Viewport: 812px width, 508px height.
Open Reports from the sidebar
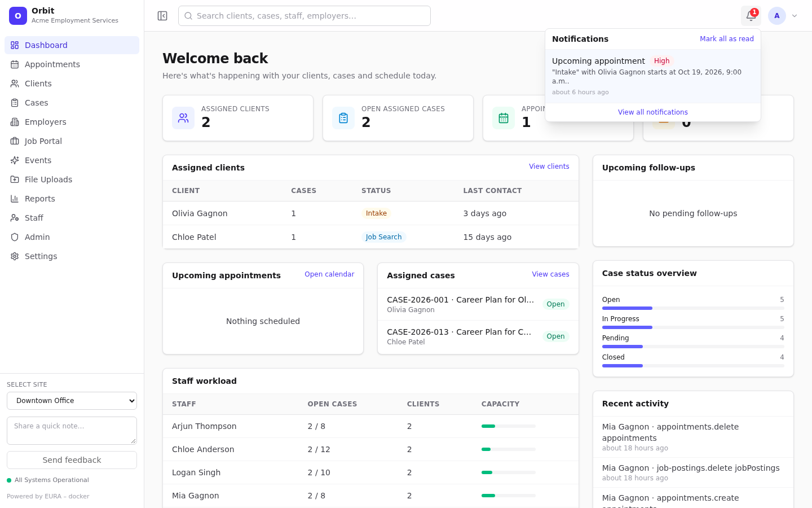click(x=72, y=199)
